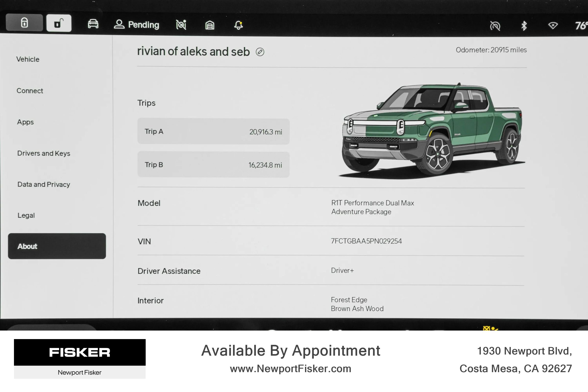Viewport: 588px width, 392px height.
Task: Select Vehicle in the sidebar
Action: point(28,59)
